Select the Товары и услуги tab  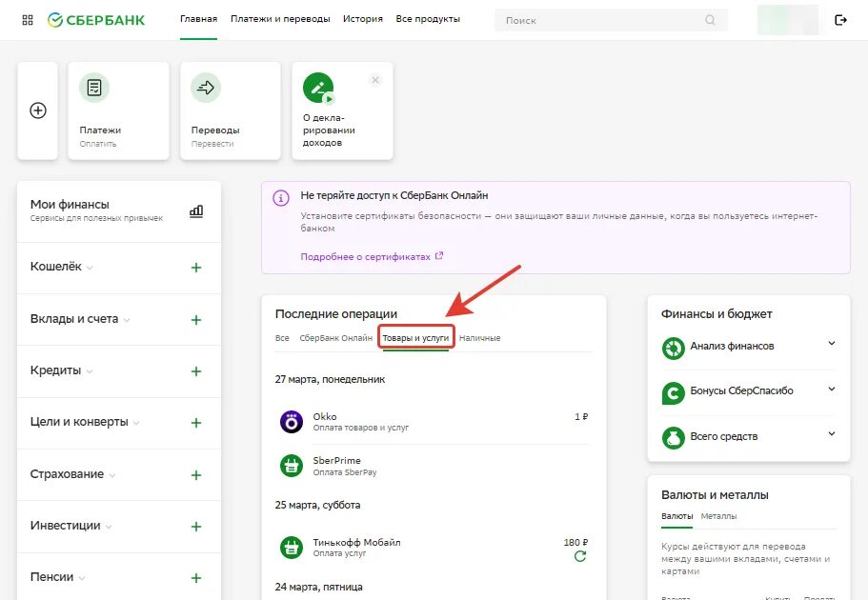tap(415, 338)
